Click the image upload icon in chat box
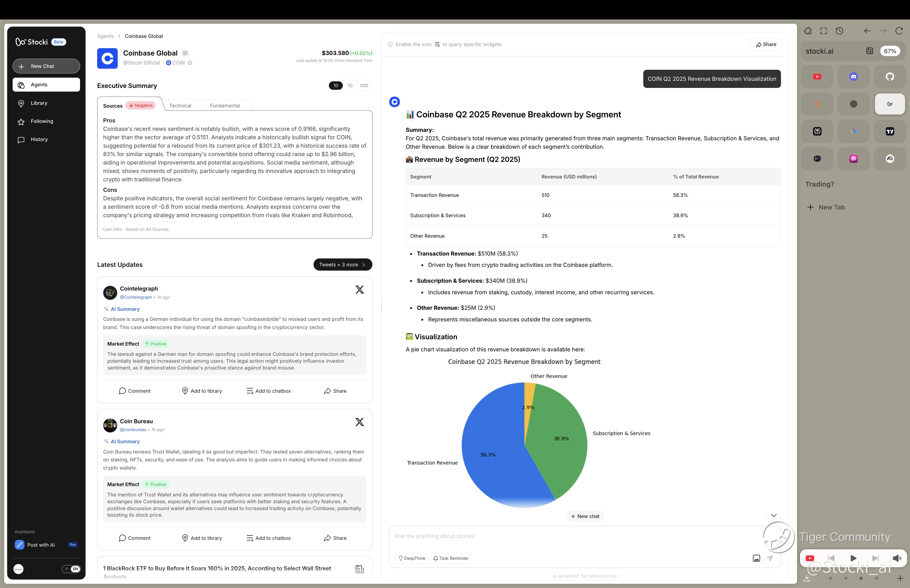Screen dimensions: 910x588 point(756,558)
